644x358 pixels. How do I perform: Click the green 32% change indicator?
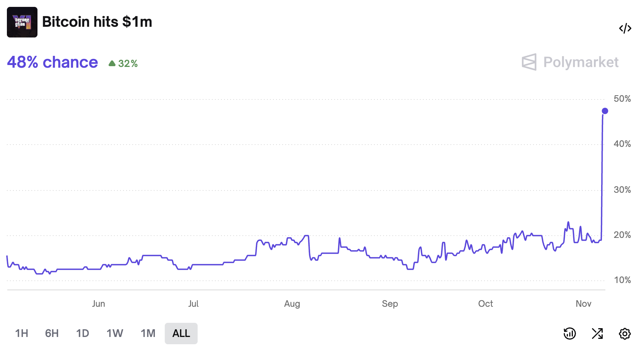tap(123, 63)
